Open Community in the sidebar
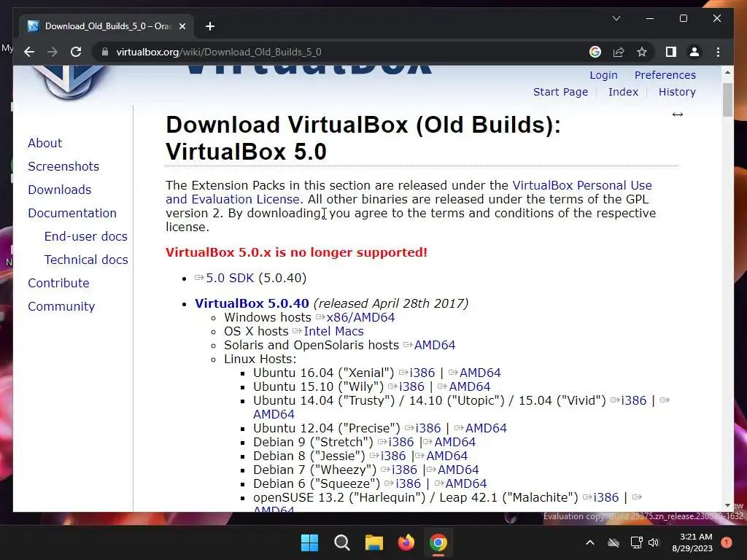 [x=61, y=306]
